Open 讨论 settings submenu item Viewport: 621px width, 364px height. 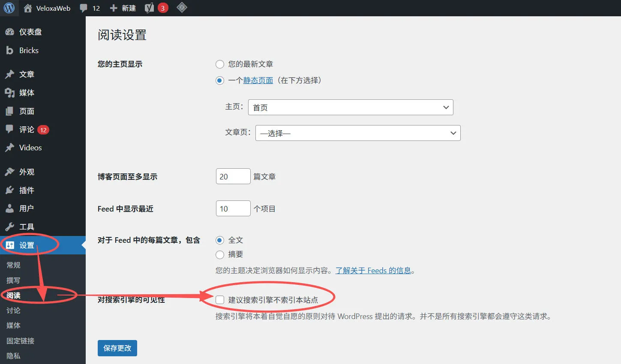pos(13,310)
